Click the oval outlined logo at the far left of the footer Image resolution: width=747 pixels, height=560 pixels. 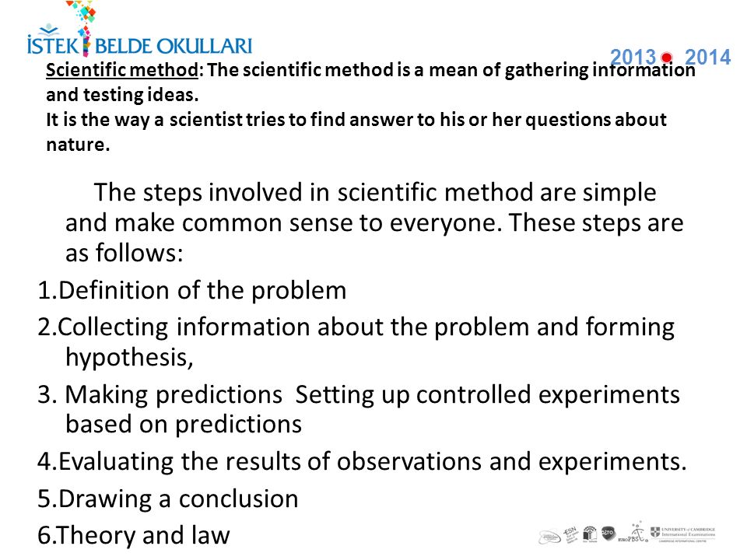(x=549, y=537)
